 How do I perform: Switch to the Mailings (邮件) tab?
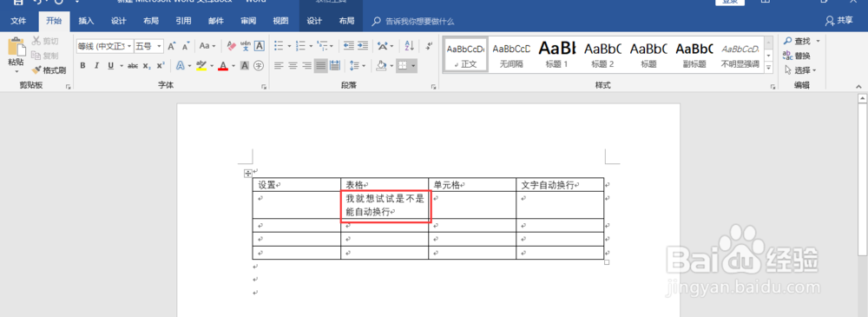(x=216, y=21)
